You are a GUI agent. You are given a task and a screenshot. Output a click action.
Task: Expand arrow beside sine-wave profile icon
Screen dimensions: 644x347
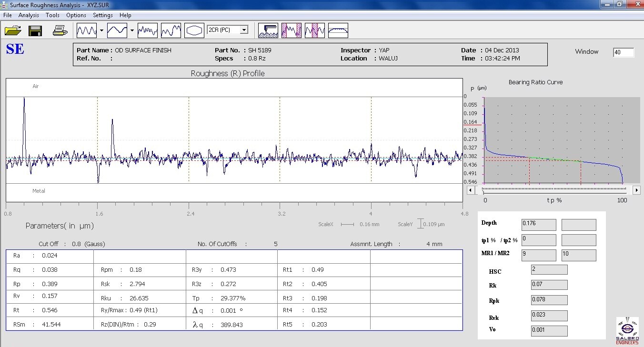(x=102, y=31)
